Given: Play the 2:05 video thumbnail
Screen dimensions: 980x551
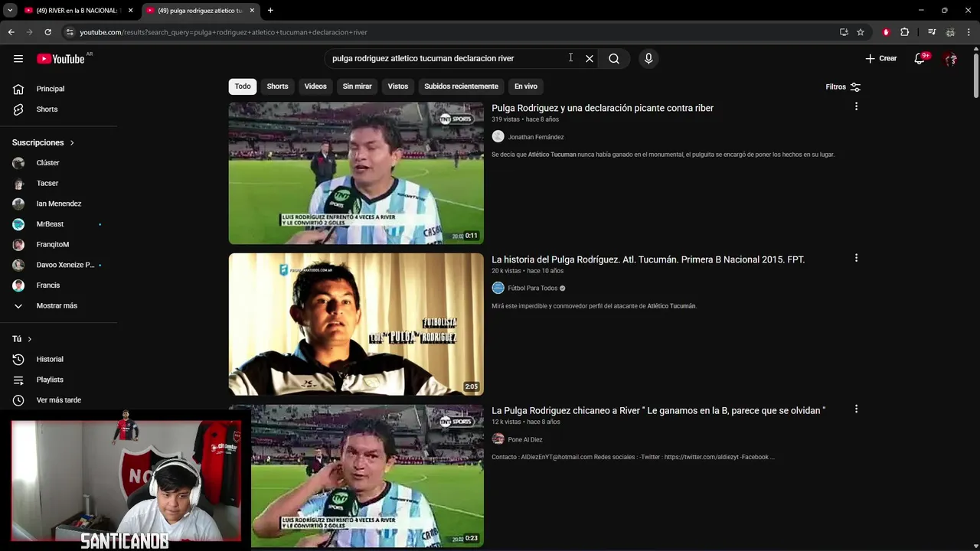Looking at the screenshot, I should click(356, 324).
